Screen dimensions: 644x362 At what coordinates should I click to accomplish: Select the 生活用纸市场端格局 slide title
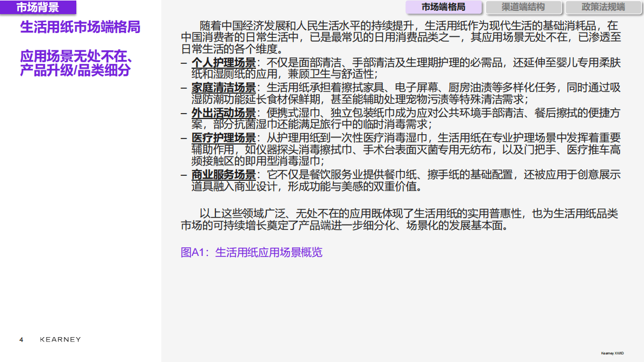pos(80,25)
